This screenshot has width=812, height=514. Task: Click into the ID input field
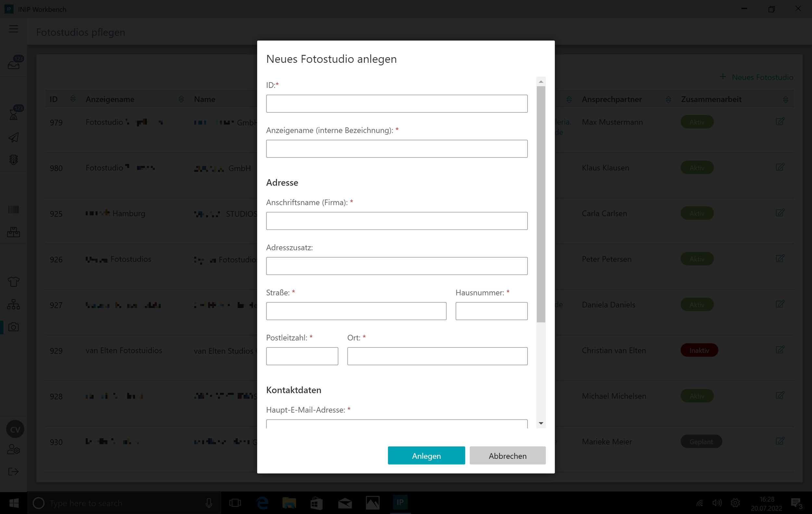(397, 104)
